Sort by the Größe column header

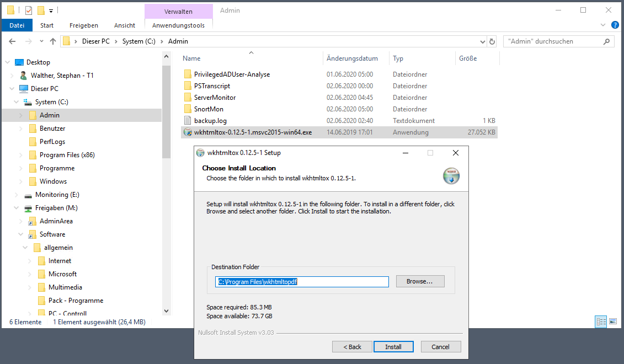468,58
